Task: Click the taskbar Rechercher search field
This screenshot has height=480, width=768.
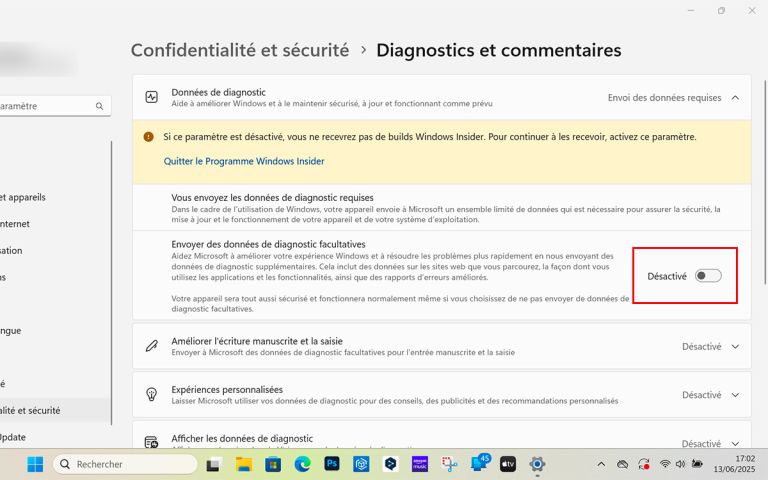Action: click(125, 464)
